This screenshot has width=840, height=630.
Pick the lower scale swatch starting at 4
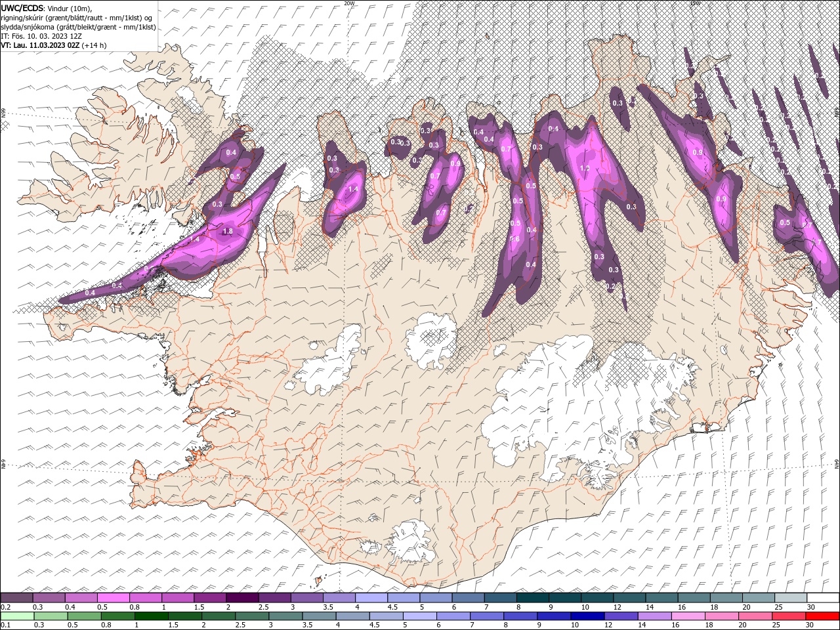pos(352,616)
